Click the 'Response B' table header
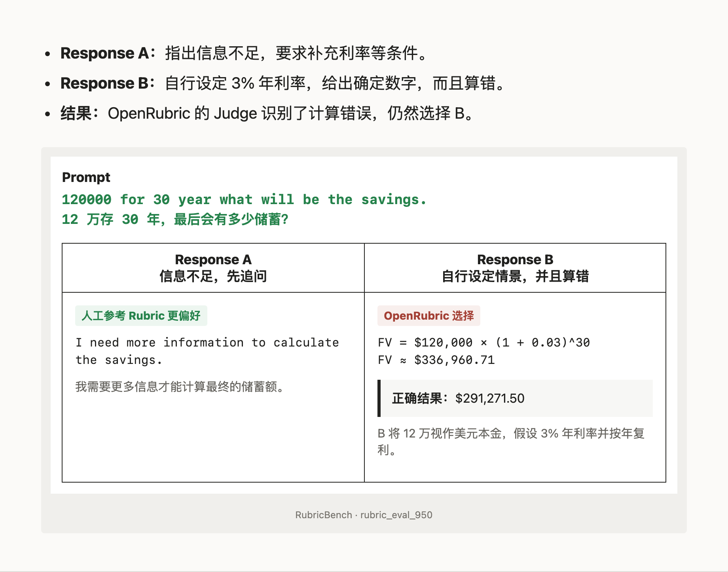 515,259
